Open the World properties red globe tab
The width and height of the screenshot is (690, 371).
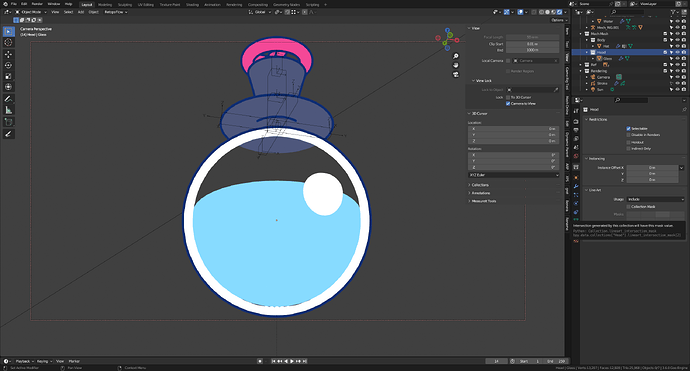(x=576, y=156)
